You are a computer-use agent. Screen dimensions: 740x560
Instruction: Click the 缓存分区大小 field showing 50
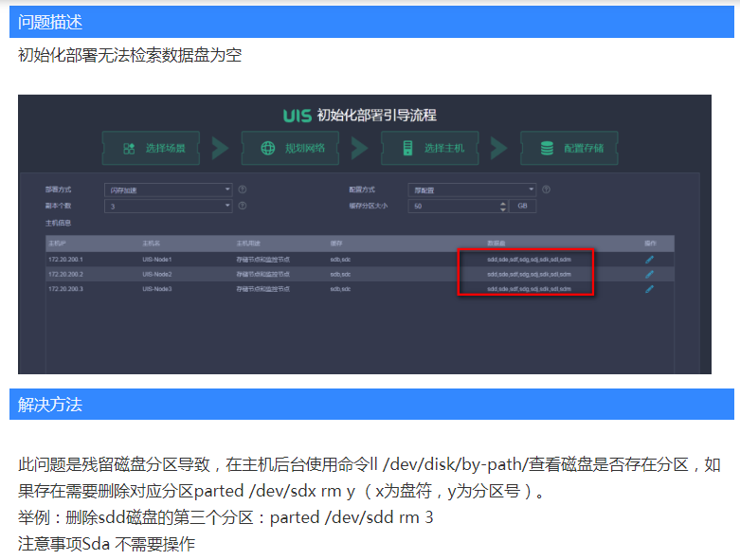(x=458, y=206)
